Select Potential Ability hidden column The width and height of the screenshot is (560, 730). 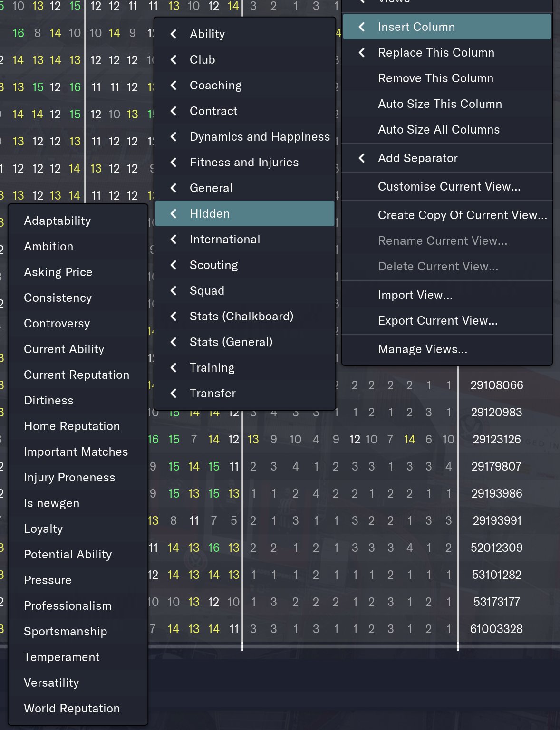[x=68, y=555]
